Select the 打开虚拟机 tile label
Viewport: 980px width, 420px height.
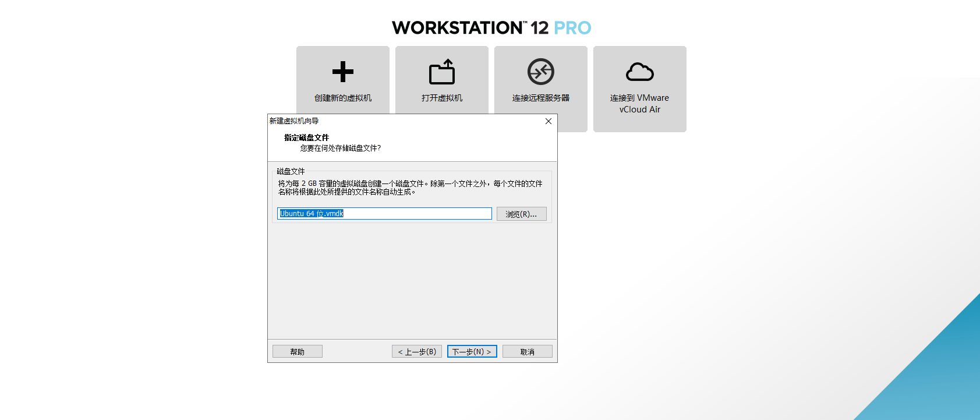[x=442, y=98]
